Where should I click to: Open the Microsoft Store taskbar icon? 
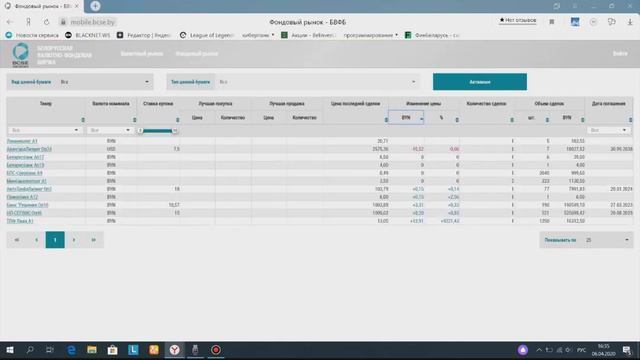(112, 350)
